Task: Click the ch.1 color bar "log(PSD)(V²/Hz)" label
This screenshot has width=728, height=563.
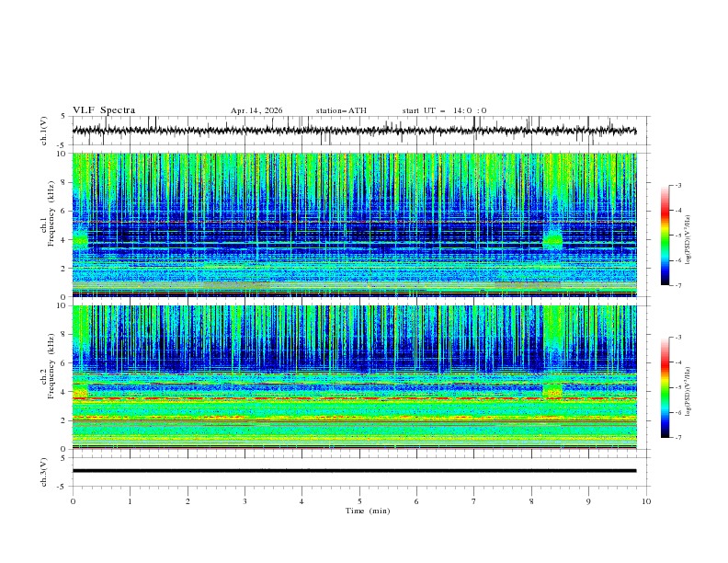Action: [688, 240]
